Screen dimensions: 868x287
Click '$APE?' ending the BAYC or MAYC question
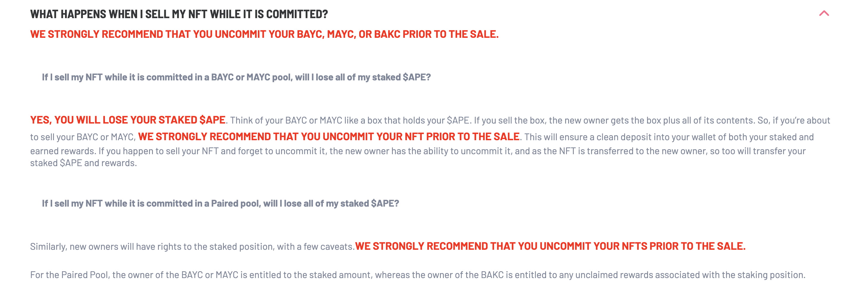coord(417,77)
